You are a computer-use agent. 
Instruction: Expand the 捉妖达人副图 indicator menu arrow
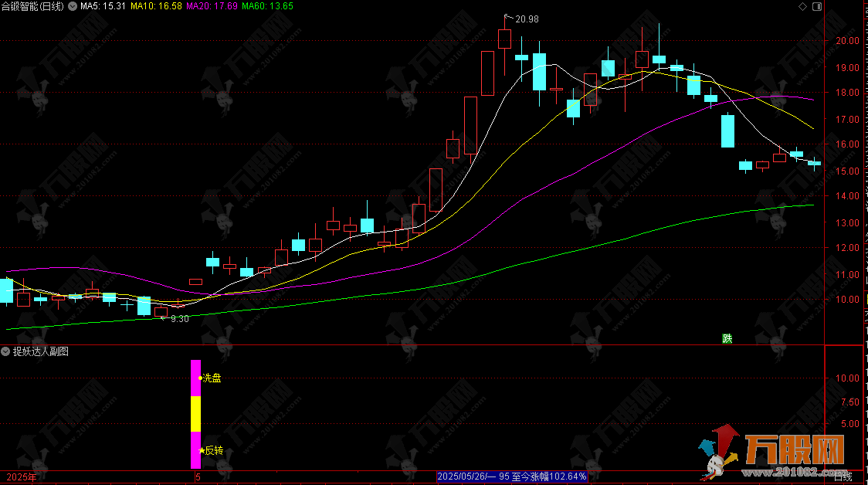tap(5, 351)
